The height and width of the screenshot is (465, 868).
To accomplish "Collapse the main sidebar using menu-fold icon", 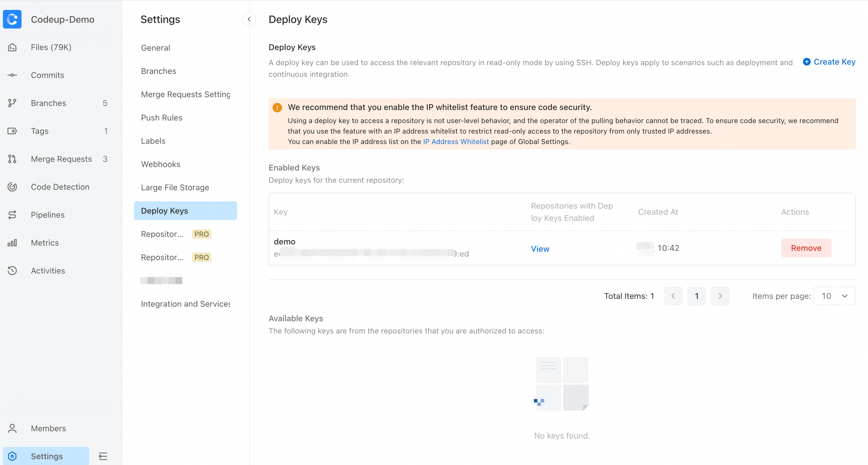I will pyautogui.click(x=103, y=456).
